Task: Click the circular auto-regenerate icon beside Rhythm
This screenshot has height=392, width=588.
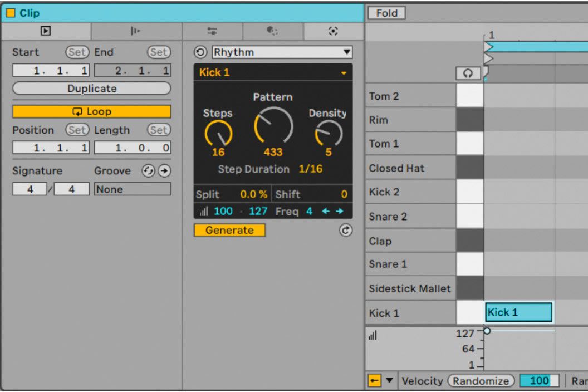Action: coord(200,52)
